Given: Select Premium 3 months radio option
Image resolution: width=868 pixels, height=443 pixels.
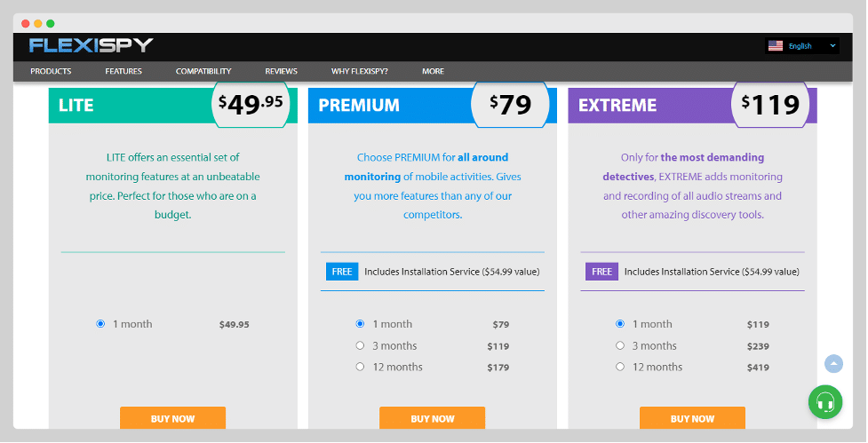Looking at the screenshot, I should [x=360, y=345].
